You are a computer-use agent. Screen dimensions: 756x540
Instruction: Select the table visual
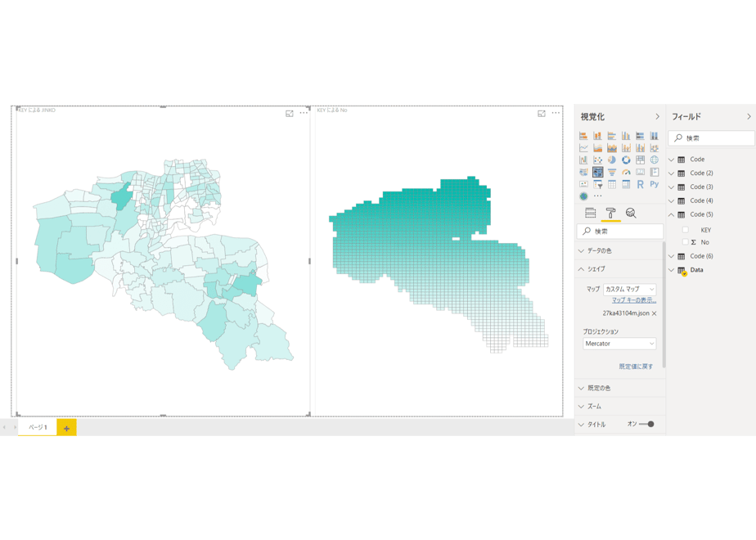pyautogui.click(x=612, y=184)
